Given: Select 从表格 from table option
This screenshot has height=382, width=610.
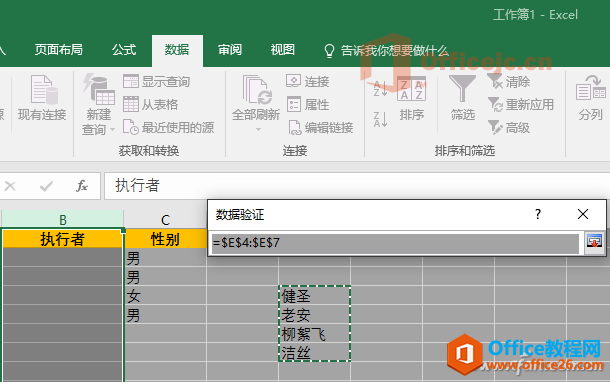Looking at the screenshot, I should 151,104.
